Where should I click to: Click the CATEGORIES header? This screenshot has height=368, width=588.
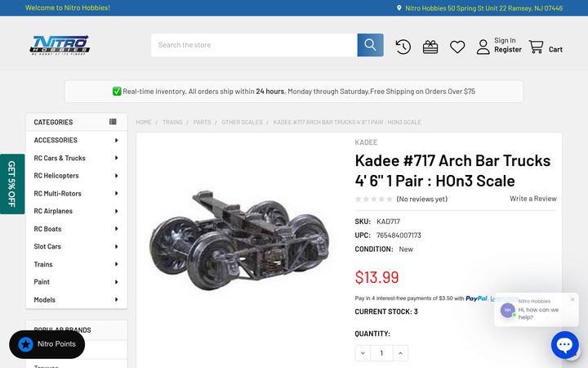point(53,122)
